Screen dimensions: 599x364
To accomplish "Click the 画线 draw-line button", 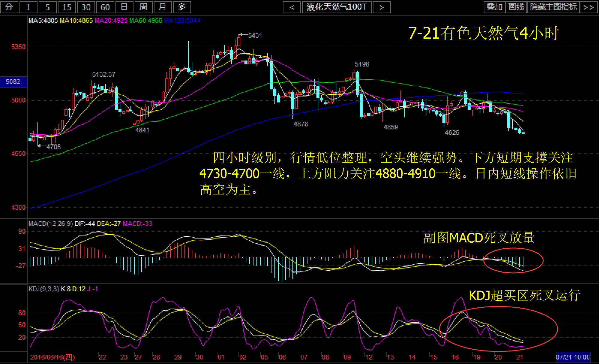I will (x=516, y=7).
